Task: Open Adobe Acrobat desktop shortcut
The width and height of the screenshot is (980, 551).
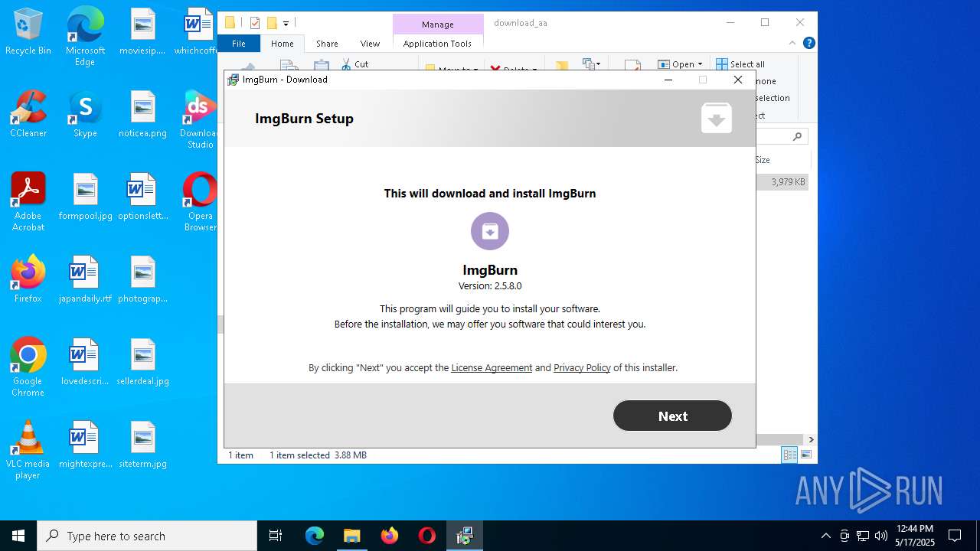Action: pyautogui.click(x=28, y=202)
